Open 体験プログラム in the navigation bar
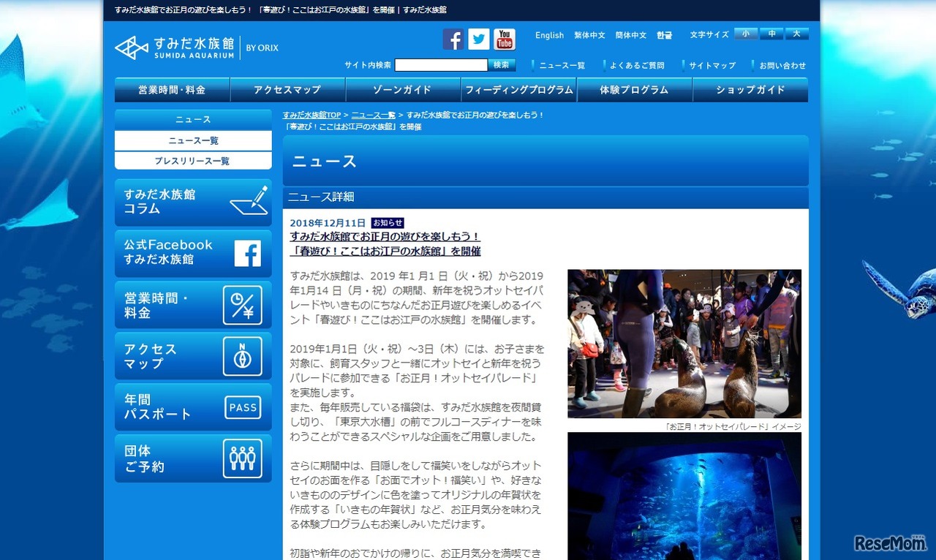 tap(635, 89)
